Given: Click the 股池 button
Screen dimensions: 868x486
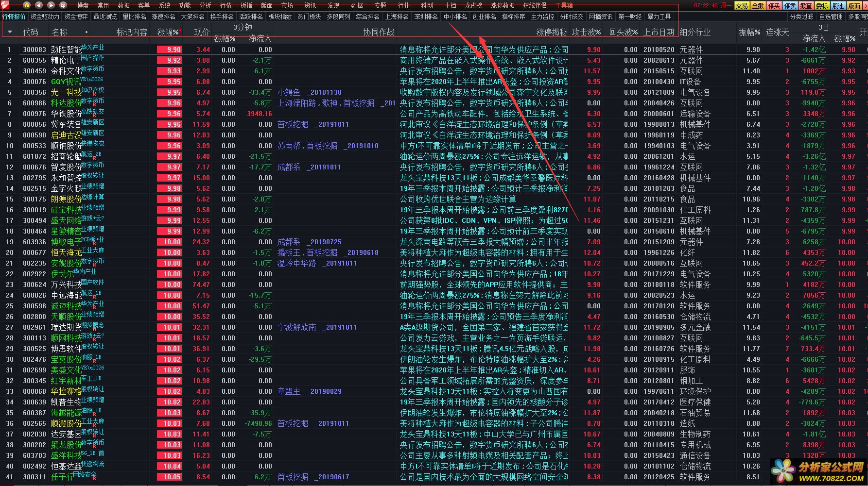Looking at the screenshot, I should 838,6.
